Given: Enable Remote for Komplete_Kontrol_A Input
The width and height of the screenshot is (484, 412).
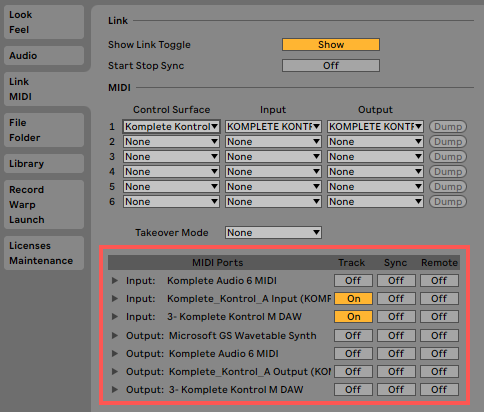Looking at the screenshot, I should [439, 299].
